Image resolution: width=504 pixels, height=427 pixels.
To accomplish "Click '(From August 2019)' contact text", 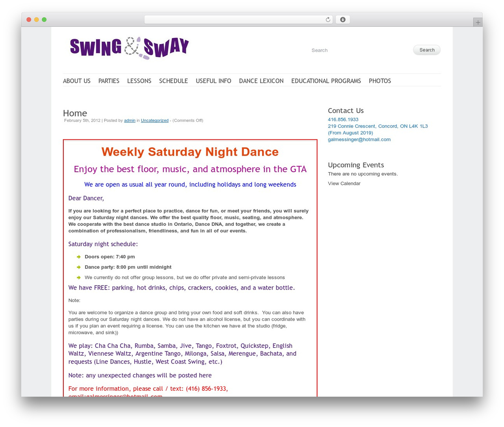I will 350,133.
